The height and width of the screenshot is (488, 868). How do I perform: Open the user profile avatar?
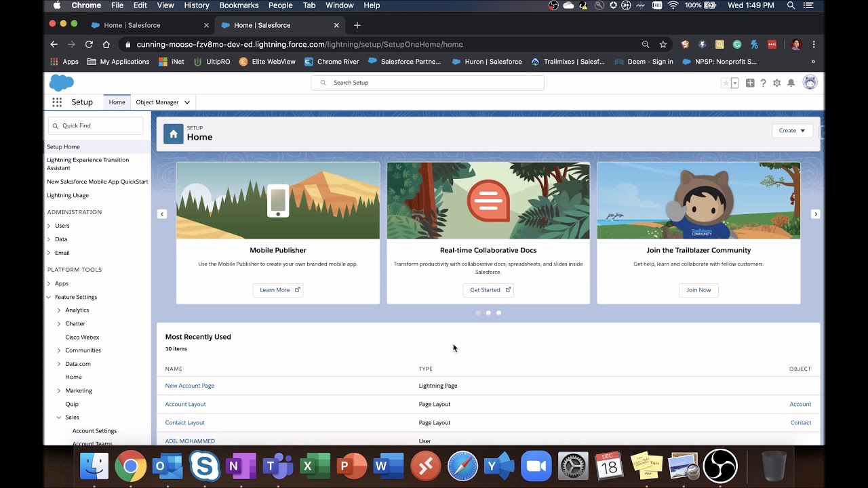(810, 83)
